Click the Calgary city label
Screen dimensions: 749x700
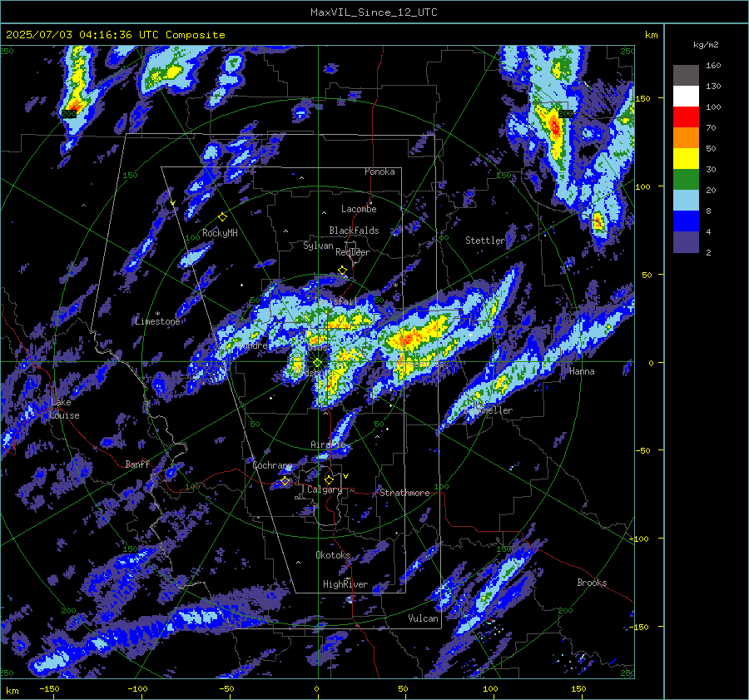click(x=325, y=489)
